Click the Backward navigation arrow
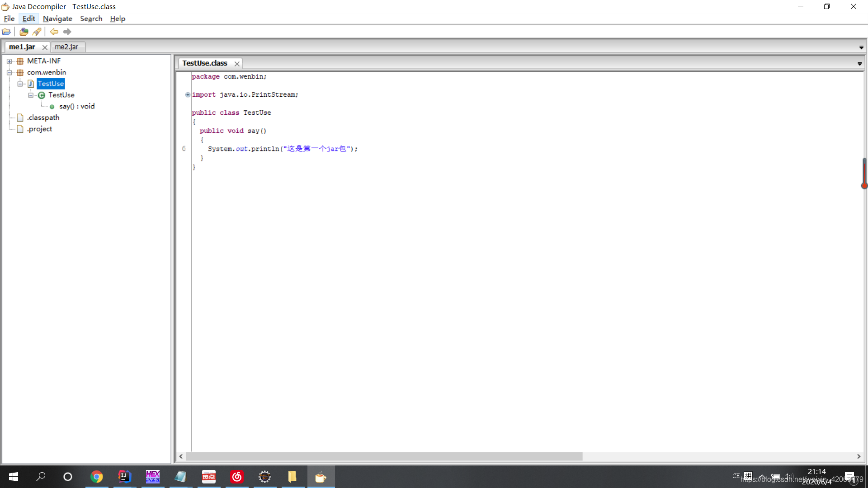The height and width of the screenshot is (488, 868). click(54, 32)
